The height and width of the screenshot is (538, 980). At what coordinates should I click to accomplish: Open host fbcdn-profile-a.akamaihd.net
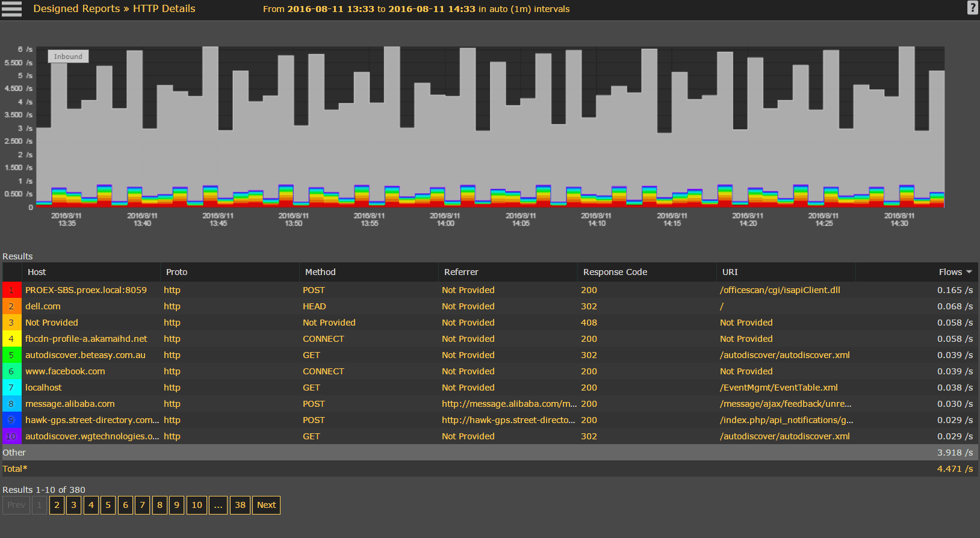point(86,339)
